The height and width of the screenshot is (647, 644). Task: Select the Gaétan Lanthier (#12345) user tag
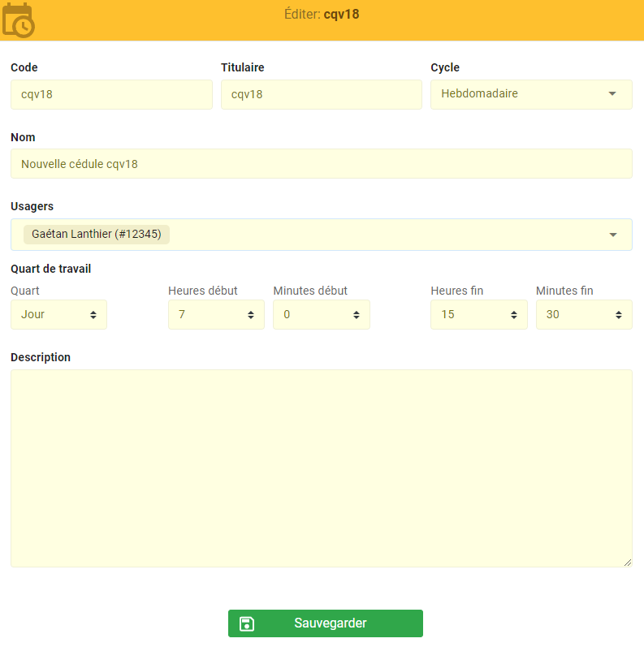97,235
